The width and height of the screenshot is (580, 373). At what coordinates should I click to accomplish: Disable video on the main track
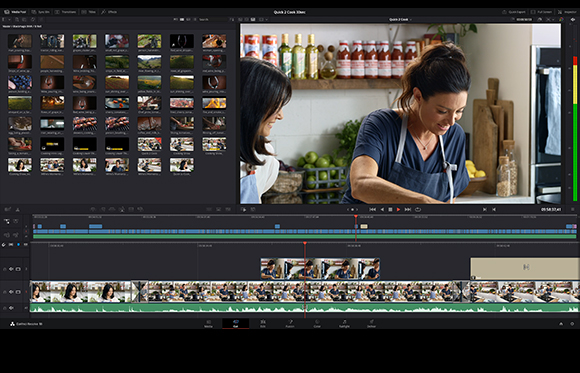point(18,292)
